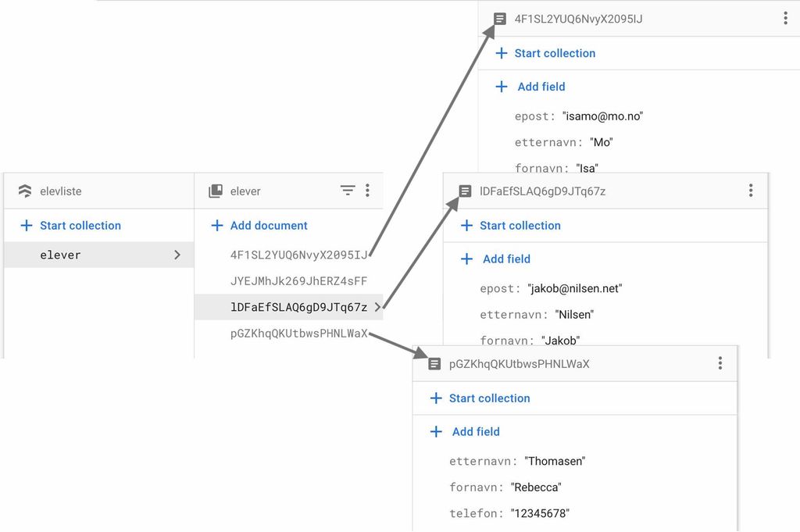Open filter icon in elever header
This screenshot has height=532, width=800.
348,191
